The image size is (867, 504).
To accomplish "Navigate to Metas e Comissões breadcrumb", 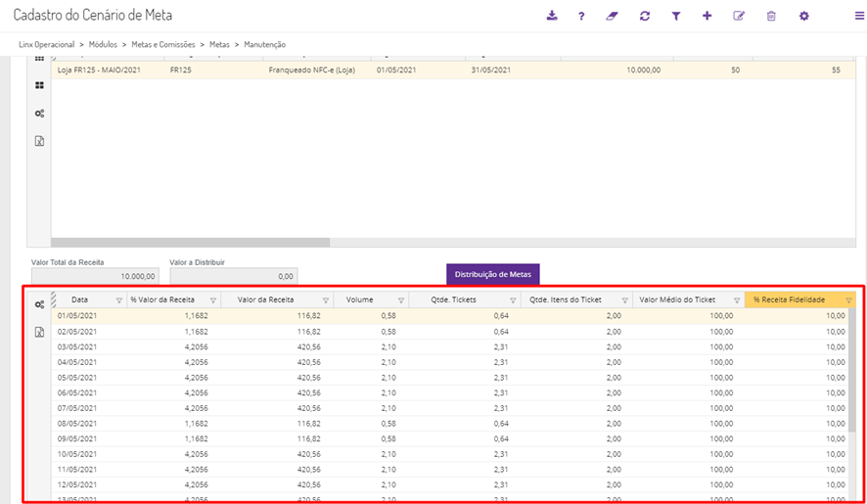I will click(x=162, y=45).
